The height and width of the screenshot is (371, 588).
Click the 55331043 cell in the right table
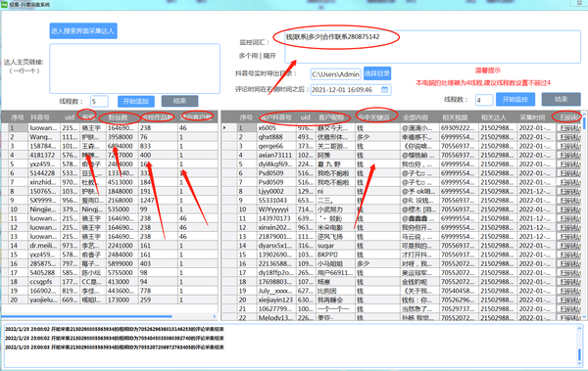(276, 200)
